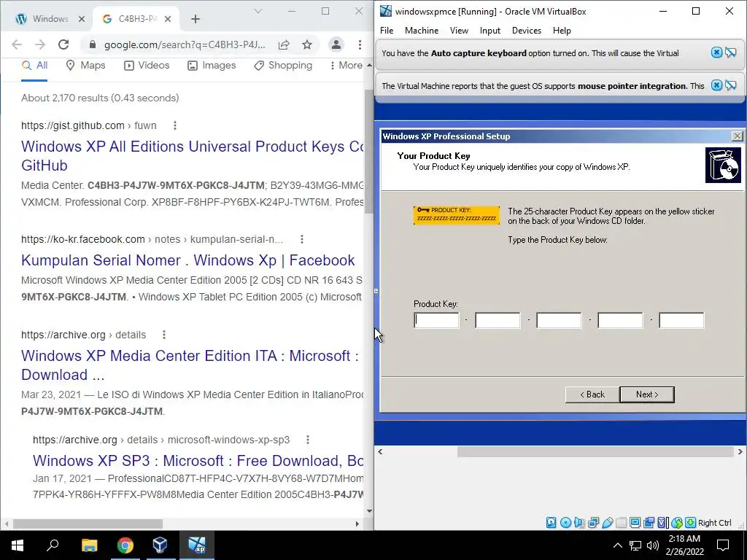Click the fourth Product Key field
The height and width of the screenshot is (560, 747).
(x=620, y=321)
